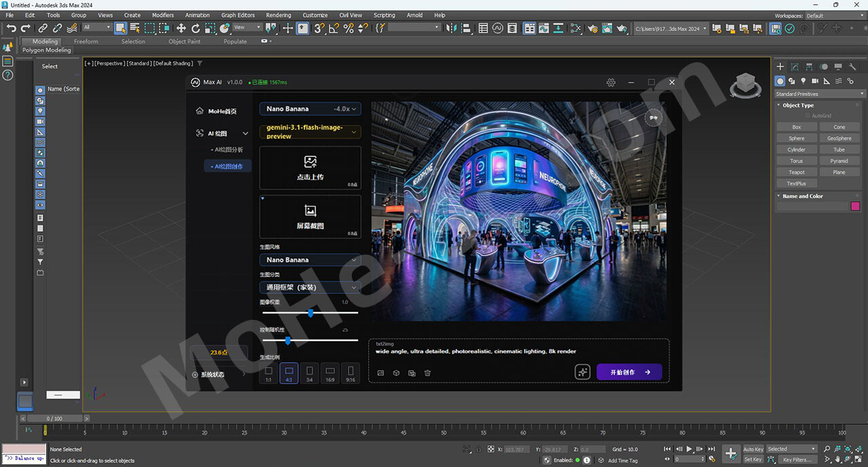Click the Teapot primitive button

(796, 172)
